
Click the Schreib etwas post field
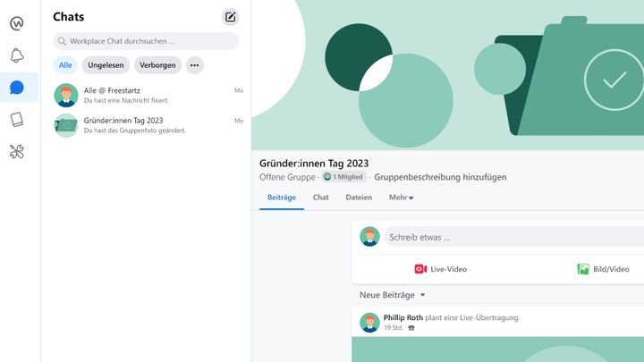(514, 237)
